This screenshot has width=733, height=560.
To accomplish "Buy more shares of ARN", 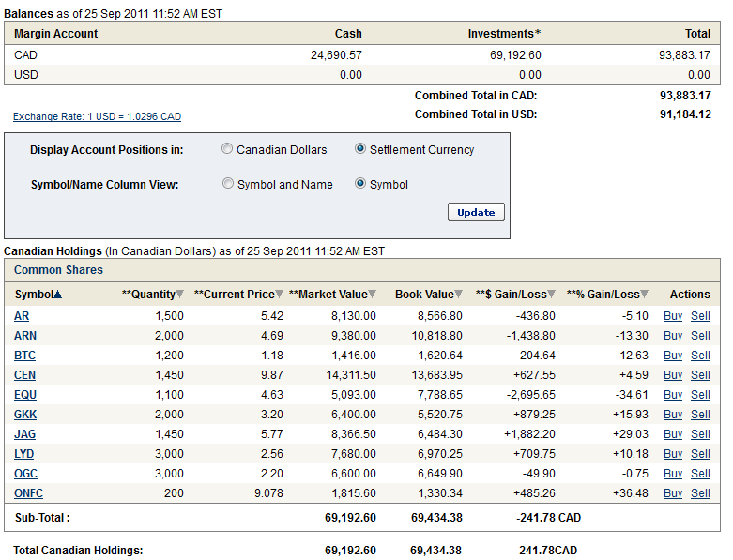I will coord(672,336).
